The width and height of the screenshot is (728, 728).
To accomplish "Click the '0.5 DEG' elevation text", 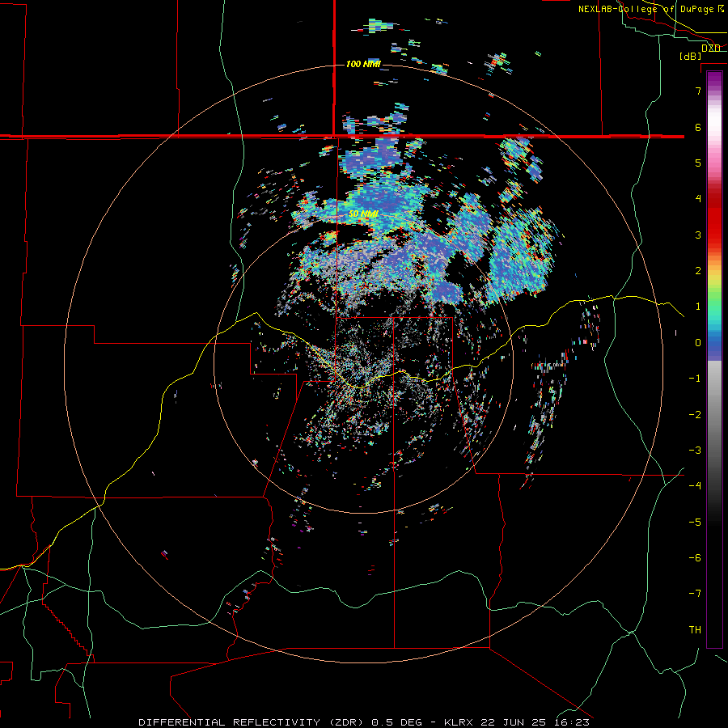I will click(397, 722).
